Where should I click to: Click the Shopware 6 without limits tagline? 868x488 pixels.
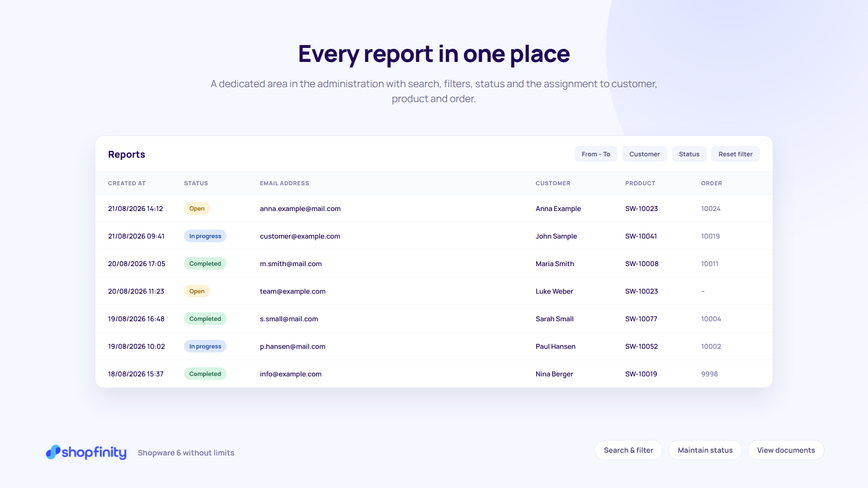tap(186, 453)
